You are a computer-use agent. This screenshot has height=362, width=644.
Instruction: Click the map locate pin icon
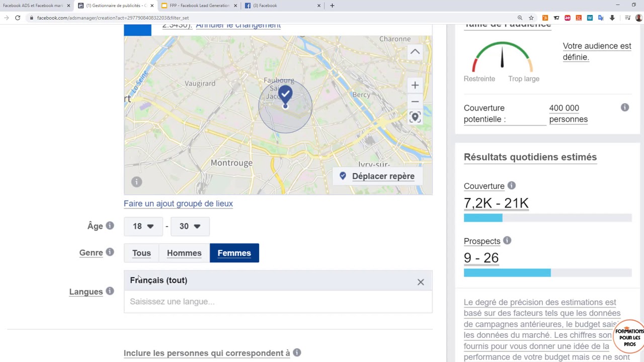[x=415, y=117]
